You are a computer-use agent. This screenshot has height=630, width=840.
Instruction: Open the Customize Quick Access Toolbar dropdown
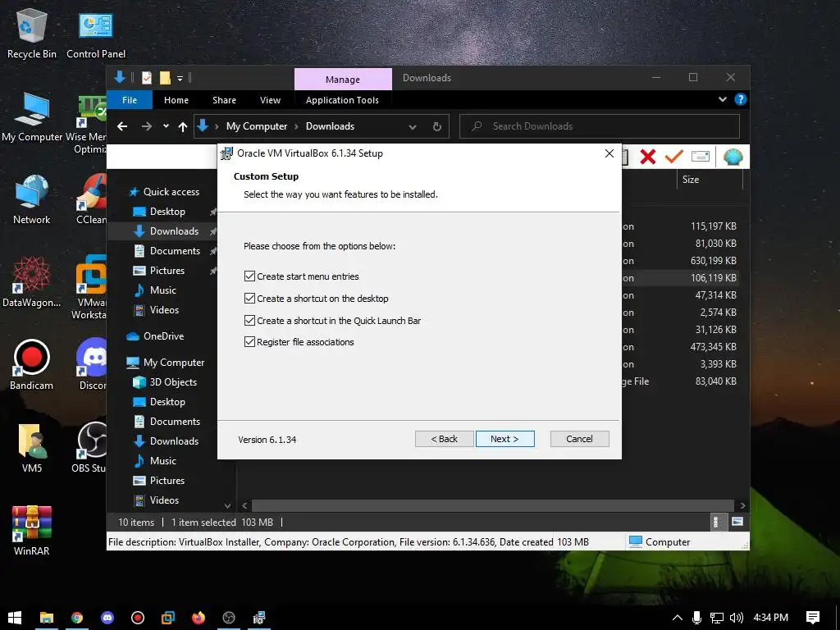pyautogui.click(x=180, y=79)
